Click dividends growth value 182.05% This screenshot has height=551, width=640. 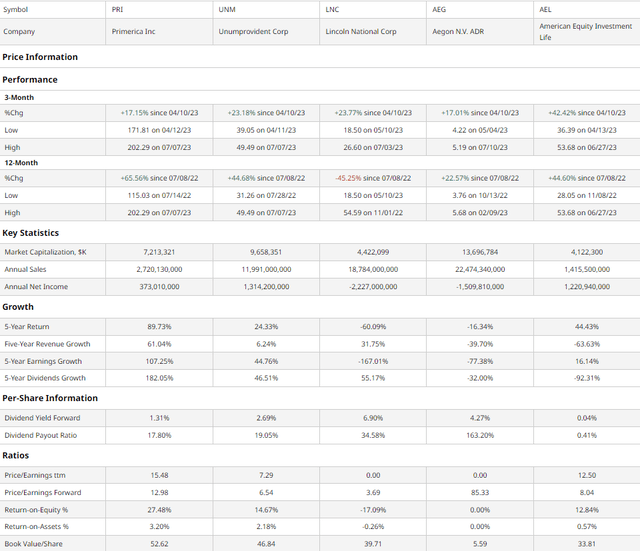tap(159, 378)
